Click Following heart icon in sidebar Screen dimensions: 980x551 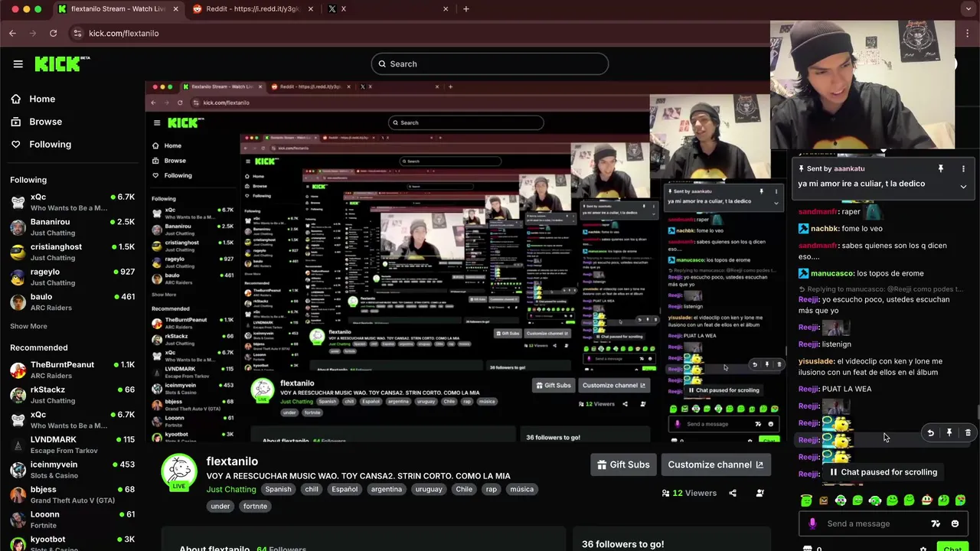click(16, 144)
